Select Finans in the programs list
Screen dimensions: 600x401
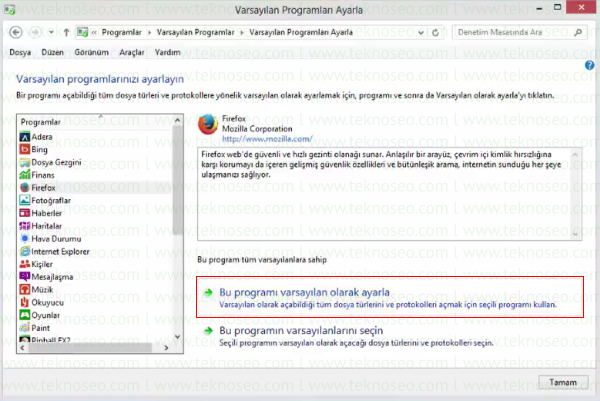(95, 175)
